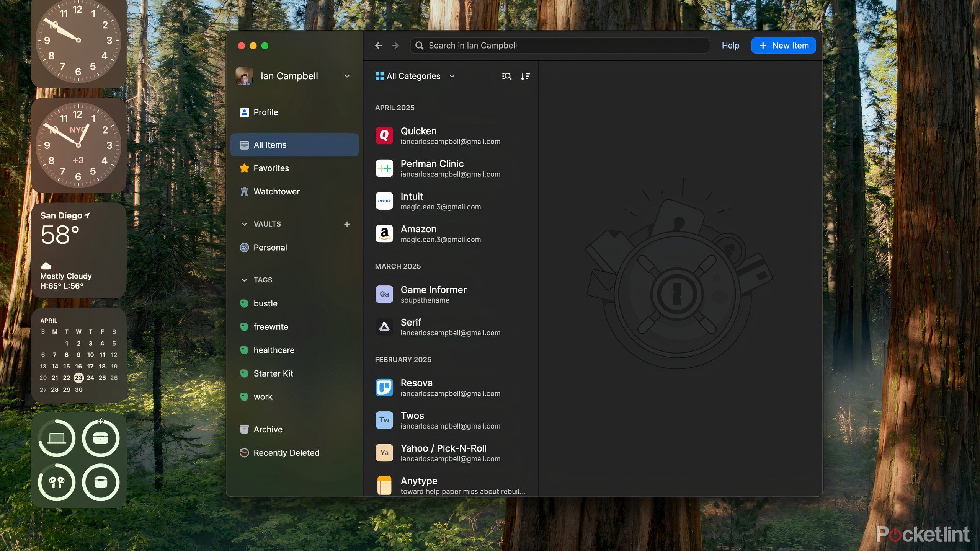
Task: Go forward with the right arrow
Action: (x=395, y=46)
